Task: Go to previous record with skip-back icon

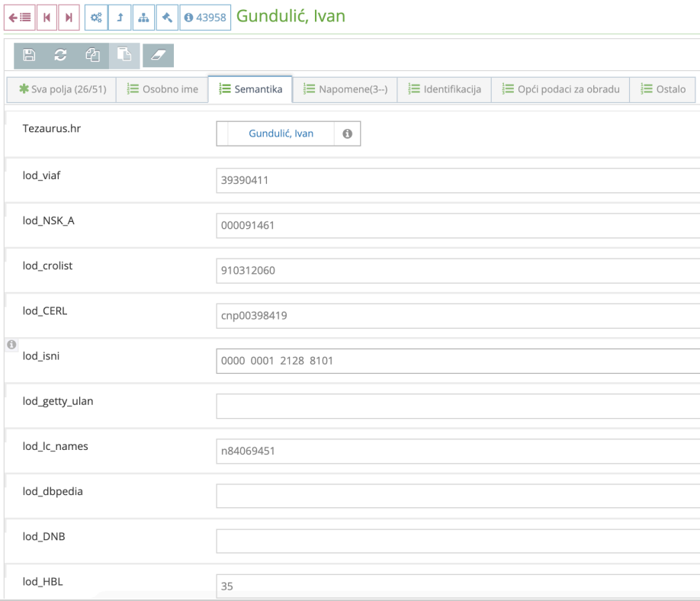Action: [x=47, y=17]
